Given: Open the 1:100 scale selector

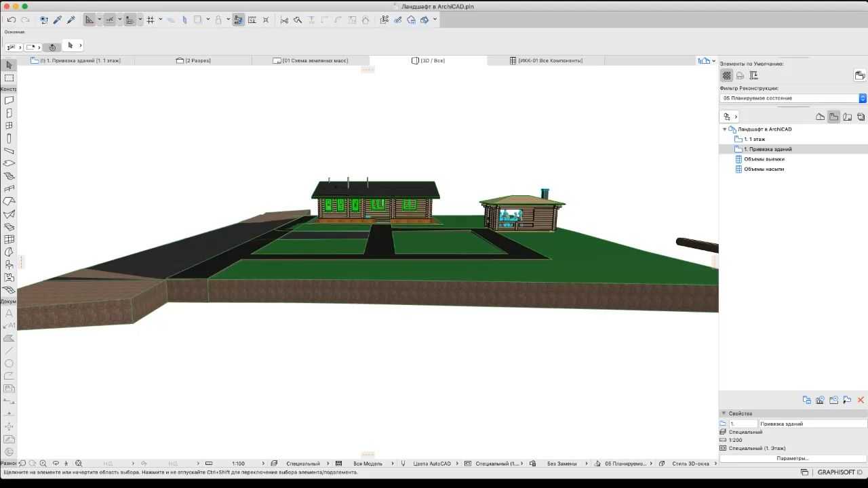Looking at the screenshot, I should tap(239, 464).
